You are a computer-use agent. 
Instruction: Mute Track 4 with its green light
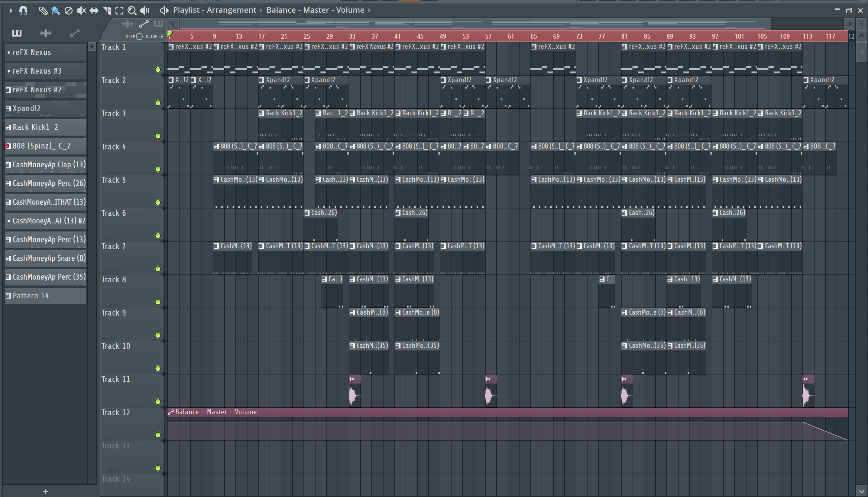[x=158, y=169]
